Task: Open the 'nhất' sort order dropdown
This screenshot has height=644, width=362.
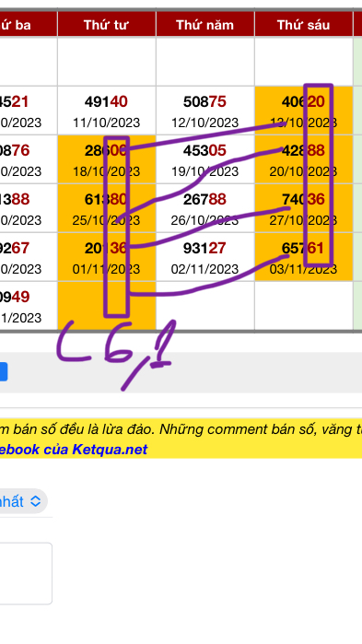Action: tap(23, 501)
